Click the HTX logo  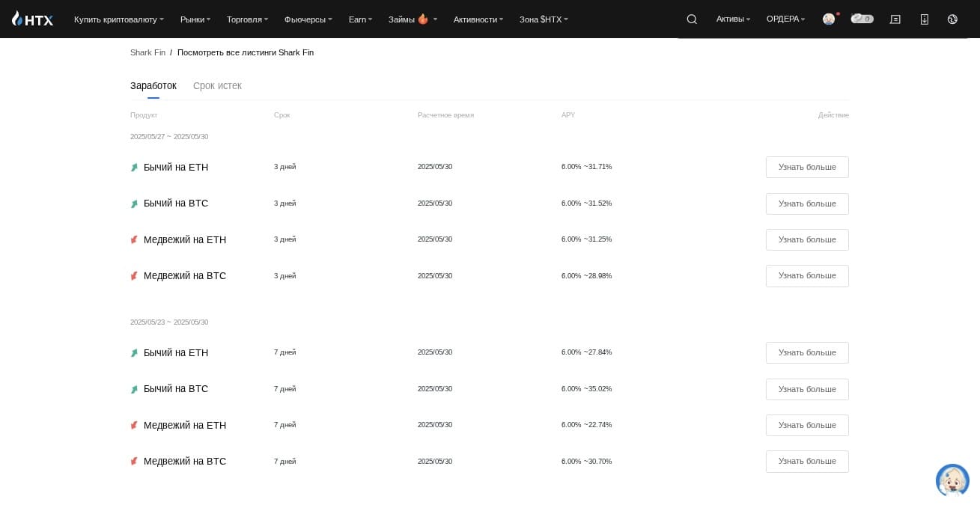coord(32,19)
